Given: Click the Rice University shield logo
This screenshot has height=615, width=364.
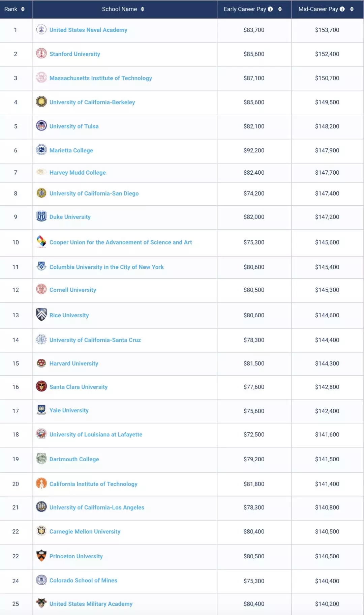Looking at the screenshot, I should [41, 314].
